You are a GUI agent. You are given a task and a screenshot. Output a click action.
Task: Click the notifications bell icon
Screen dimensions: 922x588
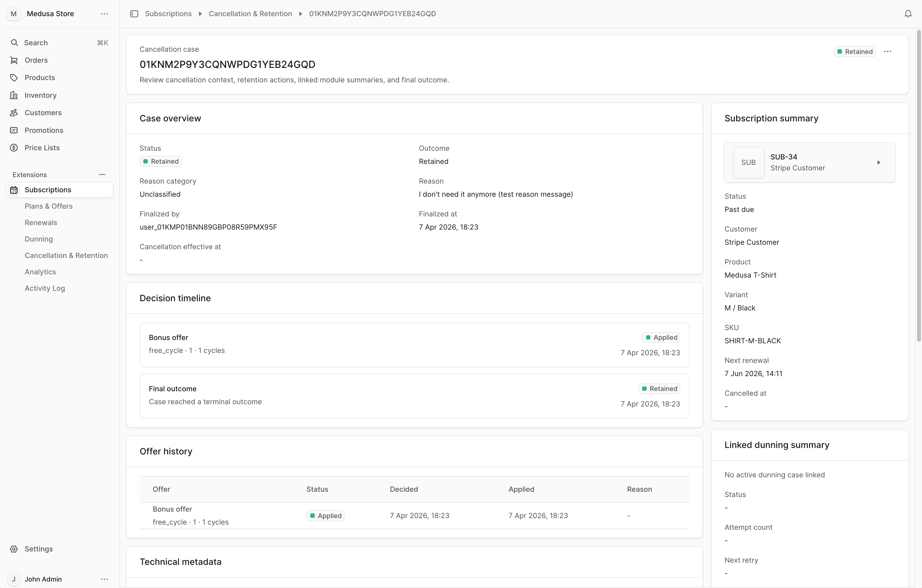pos(908,14)
